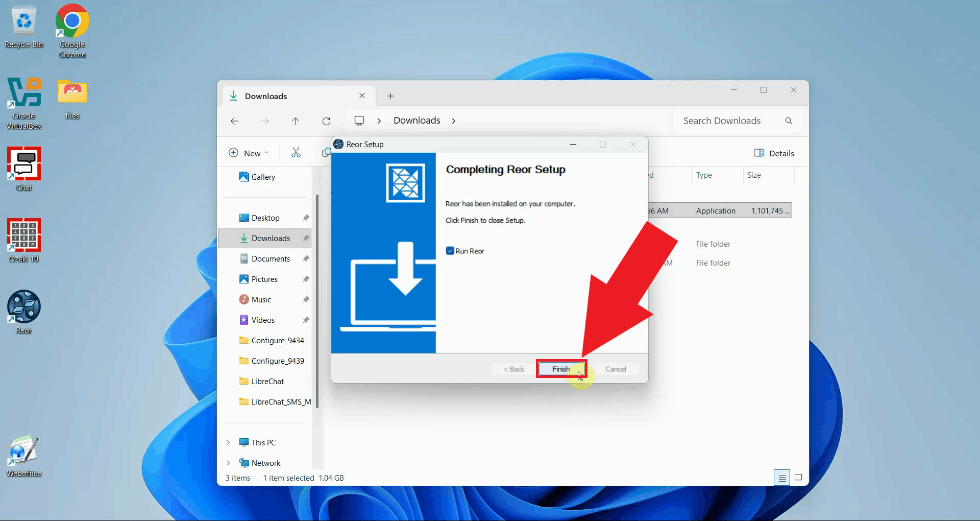Minimize the Reor Setup dialog
This screenshot has height=521, width=980.
tap(573, 145)
